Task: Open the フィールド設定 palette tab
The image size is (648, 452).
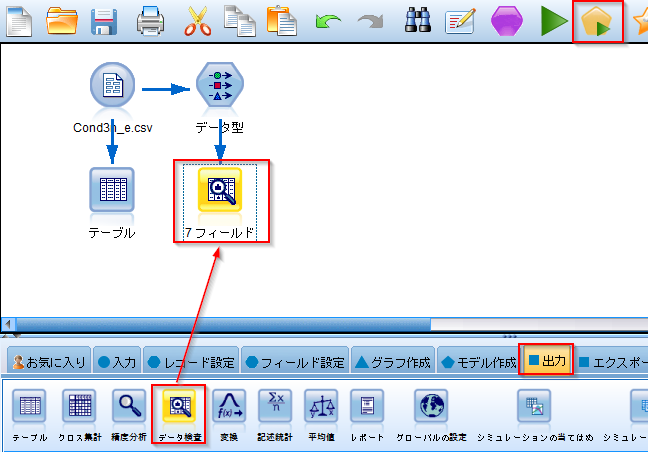Action: point(295,362)
